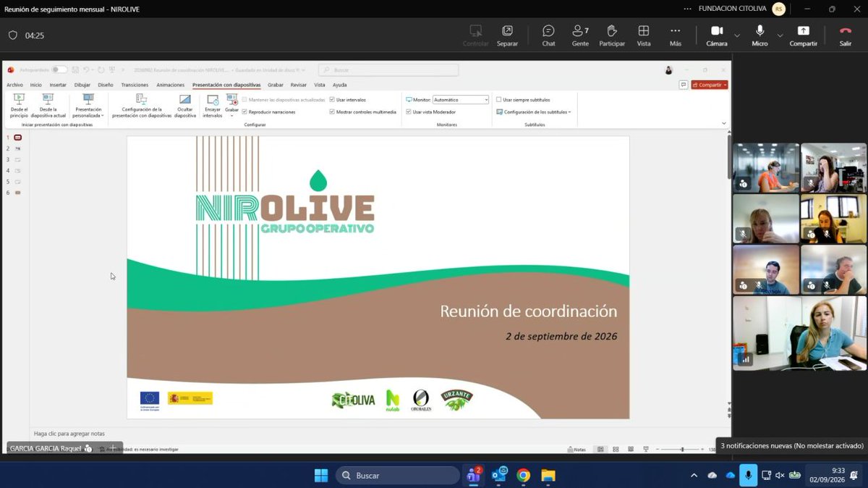Expand camera options arrow next to Cámara
The image size is (868, 488).
737,35
